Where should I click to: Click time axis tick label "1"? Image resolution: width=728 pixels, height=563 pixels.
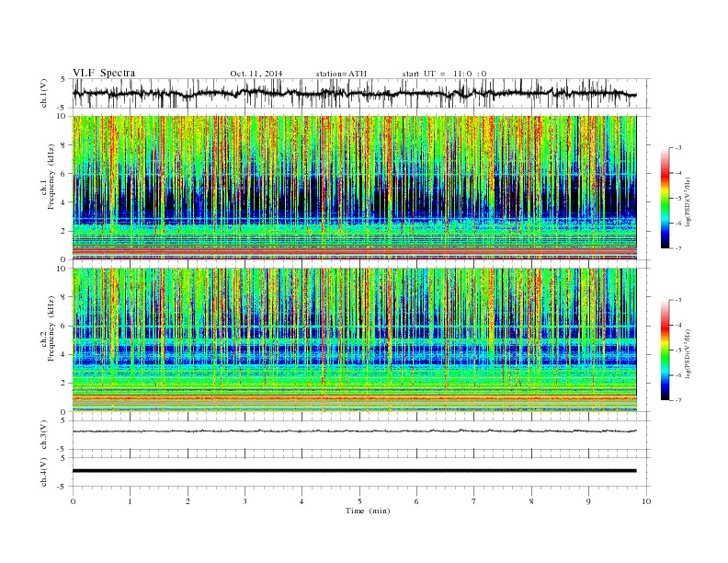(130, 501)
